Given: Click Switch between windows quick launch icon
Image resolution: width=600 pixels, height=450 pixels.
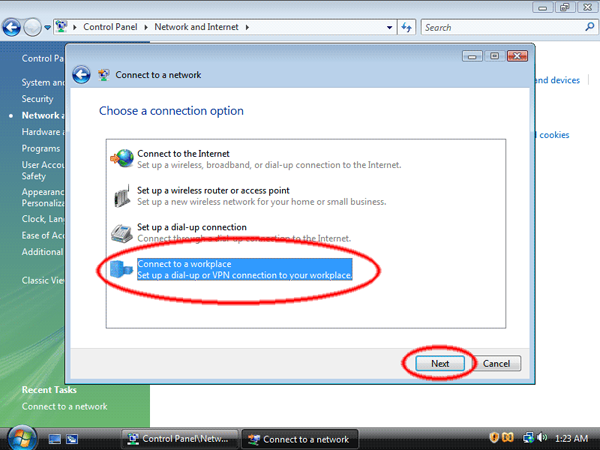Looking at the screenshot, I should click(x=72, y=439).
